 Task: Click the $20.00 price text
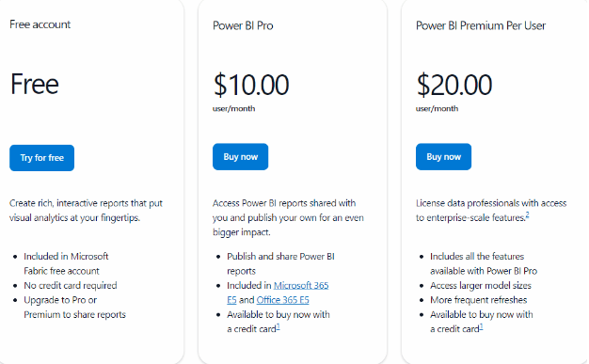pyautogui.click(x=454, y=85)
